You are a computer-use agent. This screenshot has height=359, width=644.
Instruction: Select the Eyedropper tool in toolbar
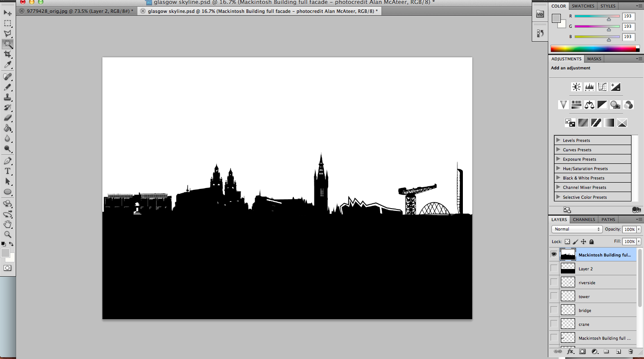click(8, 65)
